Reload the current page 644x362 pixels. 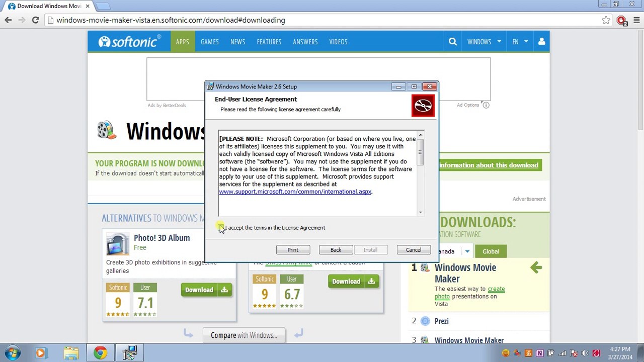click(35, 20)
